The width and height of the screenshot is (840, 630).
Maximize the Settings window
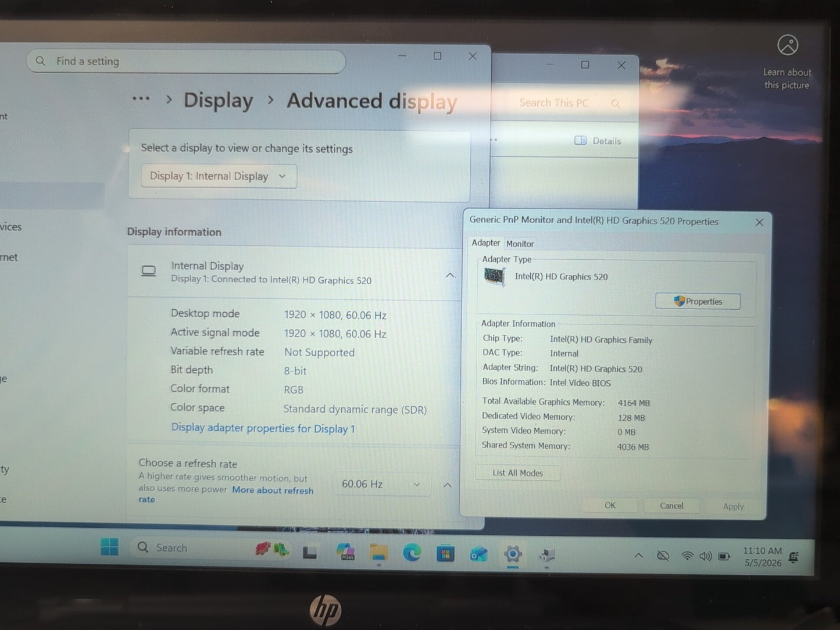click(x=437, y=56)
